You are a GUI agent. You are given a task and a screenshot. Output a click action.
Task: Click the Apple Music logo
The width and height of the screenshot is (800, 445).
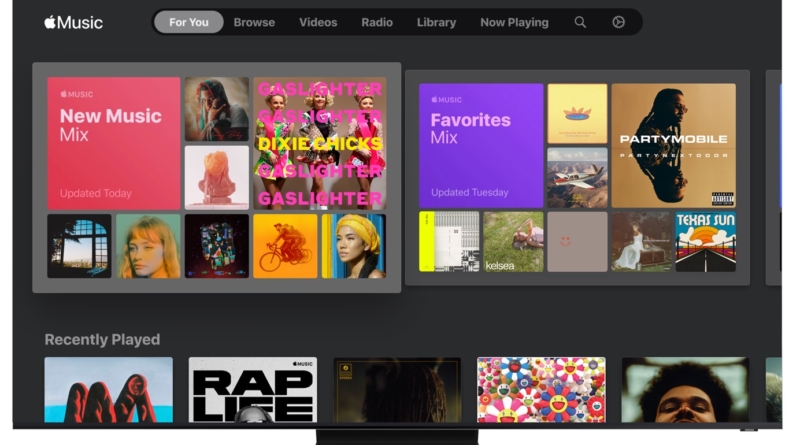click(x=73, y=22)
